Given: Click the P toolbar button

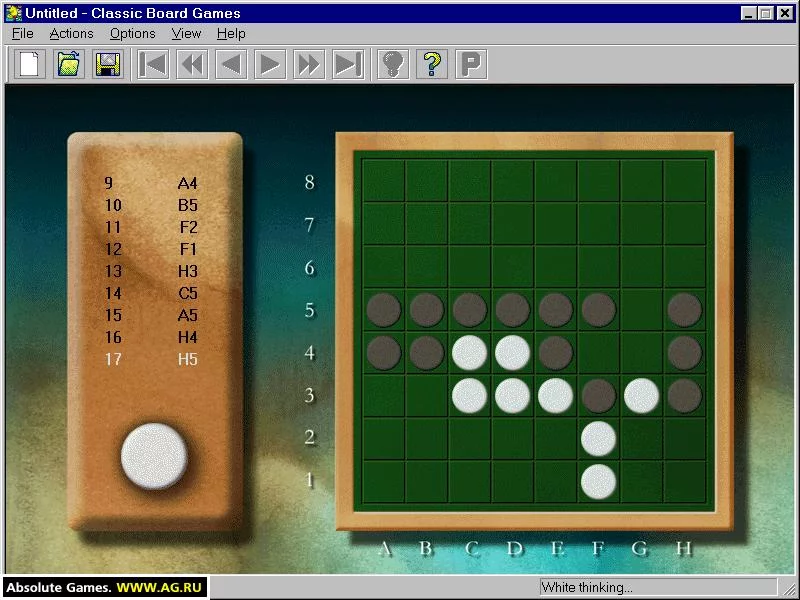Looking at the screenshot, I should (x=471, y=64).
